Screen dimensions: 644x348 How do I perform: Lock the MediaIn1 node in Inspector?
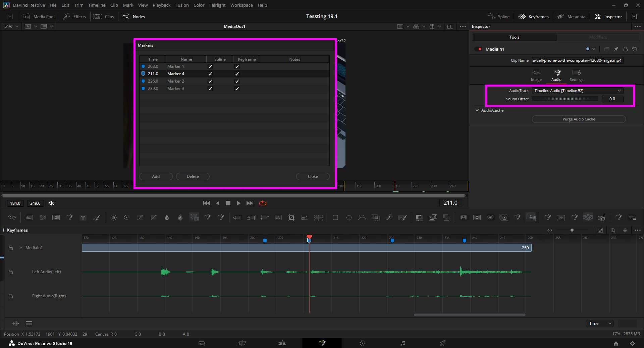tap(625, 49)
